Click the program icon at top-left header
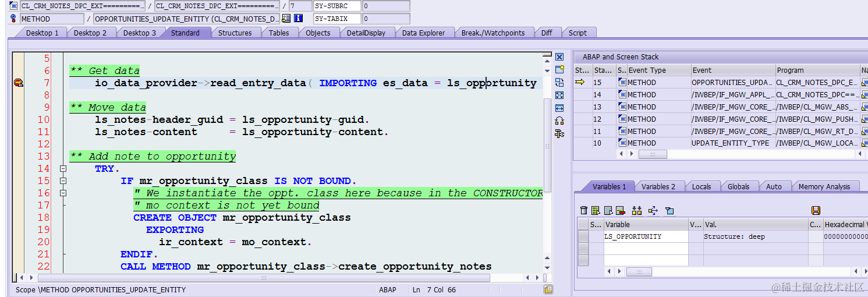The height and width of the screenshot is (297, 868). (14, 6)
